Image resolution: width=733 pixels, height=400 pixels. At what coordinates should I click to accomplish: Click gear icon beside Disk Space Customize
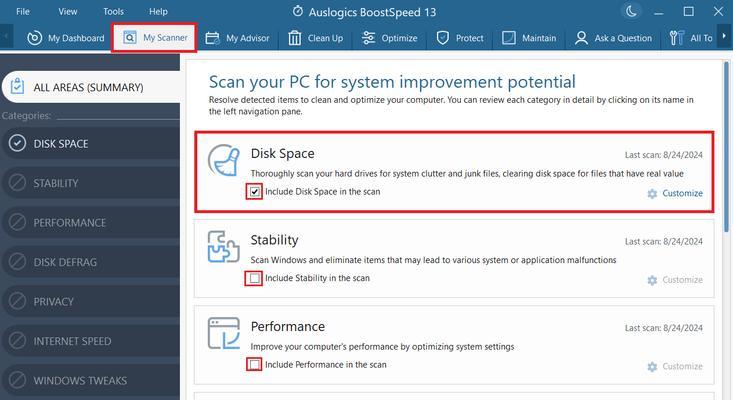[x=652, y=193]
